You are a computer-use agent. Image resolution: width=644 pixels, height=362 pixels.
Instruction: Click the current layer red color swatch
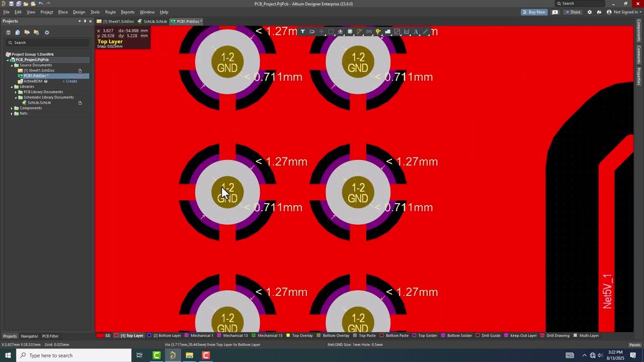click(100, 335)
